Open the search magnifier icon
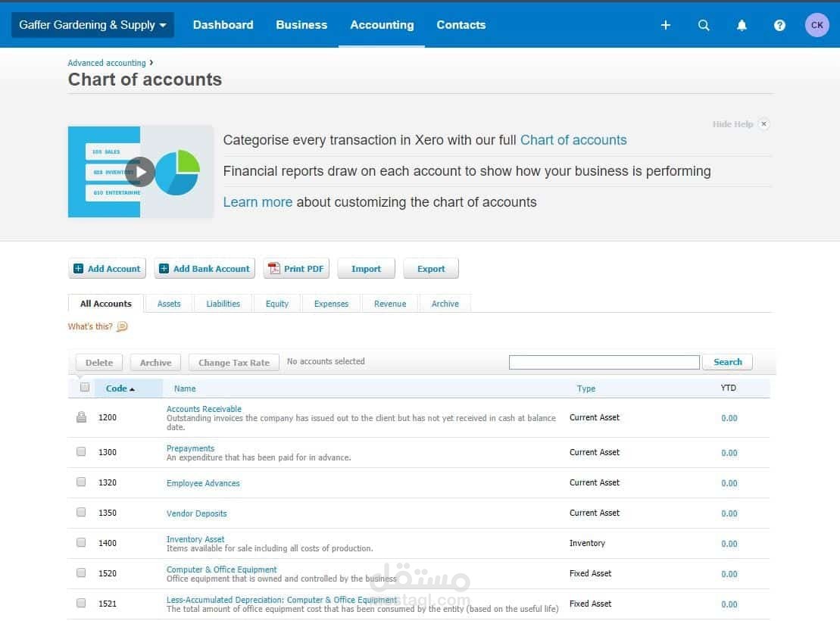This screenshot has height=621, width=840. point(704,25)
